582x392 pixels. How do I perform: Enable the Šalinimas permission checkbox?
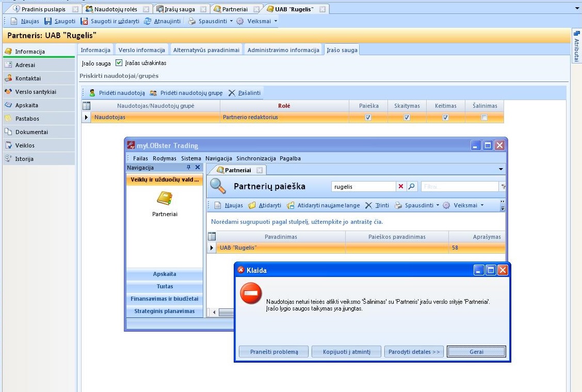pos(484,118)
